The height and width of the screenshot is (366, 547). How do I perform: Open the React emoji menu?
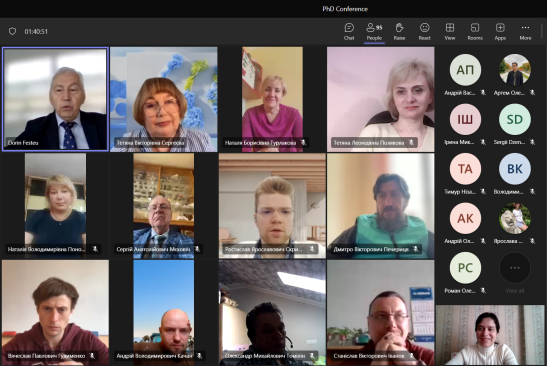tap(425, 31)
